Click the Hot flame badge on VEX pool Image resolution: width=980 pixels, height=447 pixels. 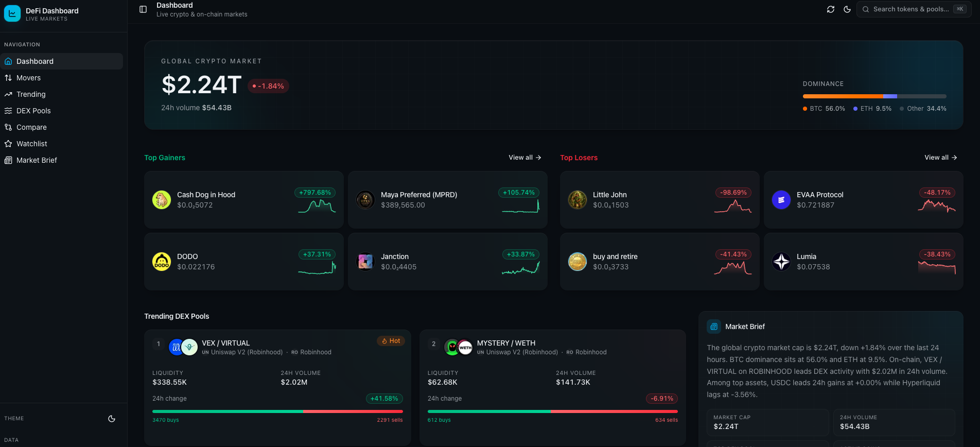(x=391, y=341)
